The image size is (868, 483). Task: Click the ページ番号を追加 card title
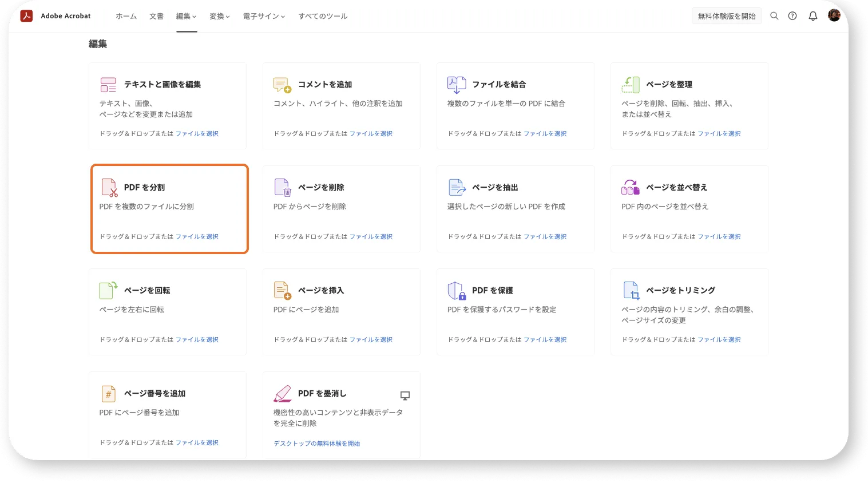(x=154, y=393)
